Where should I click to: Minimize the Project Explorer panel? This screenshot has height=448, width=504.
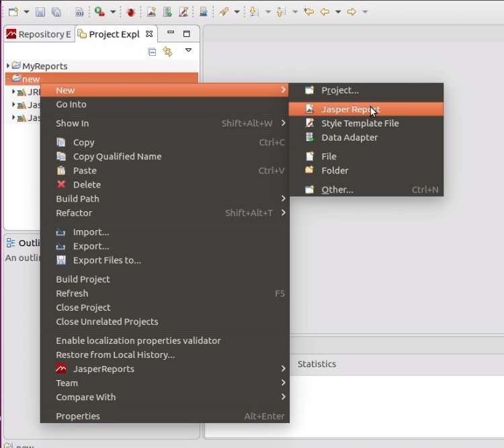point(171,32)
